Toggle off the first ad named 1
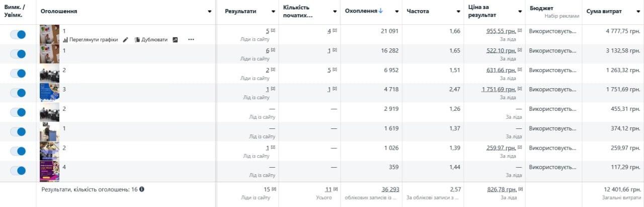Viewport: 644px width, 207px height. (x=18, y=34)
